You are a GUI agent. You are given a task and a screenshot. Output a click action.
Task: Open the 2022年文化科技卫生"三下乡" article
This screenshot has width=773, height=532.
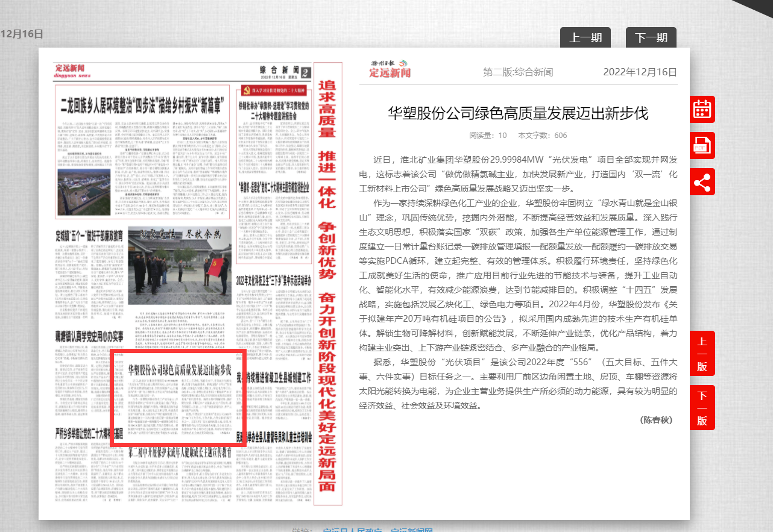click(274, 280)
